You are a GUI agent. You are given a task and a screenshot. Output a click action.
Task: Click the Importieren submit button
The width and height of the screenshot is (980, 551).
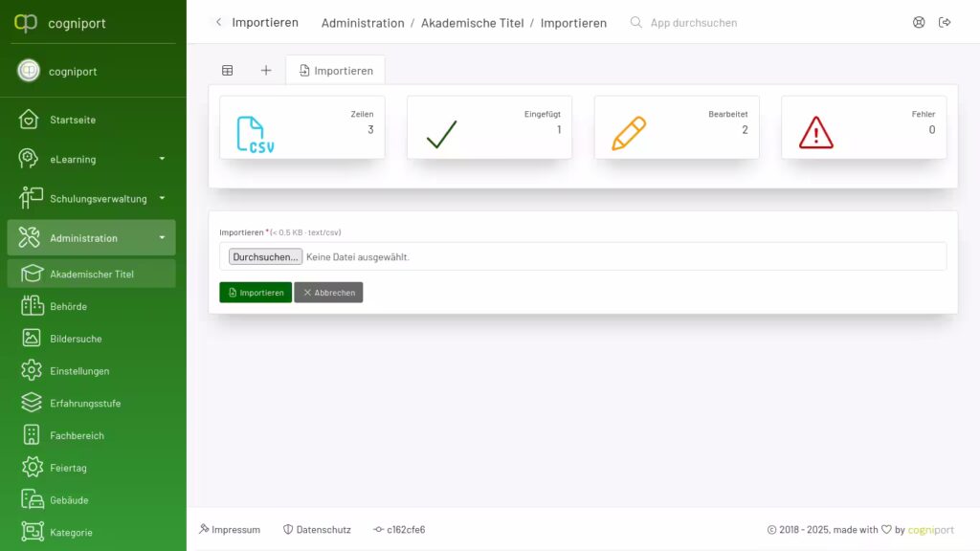[x=255, y=292]
